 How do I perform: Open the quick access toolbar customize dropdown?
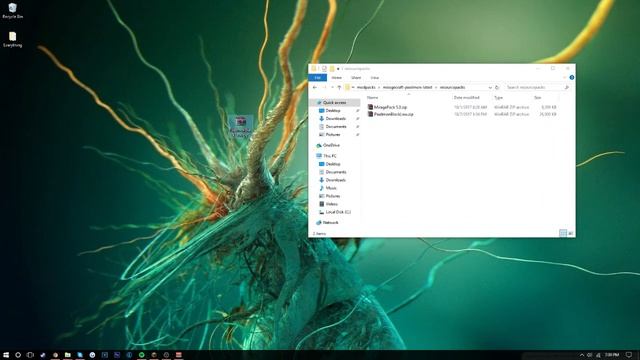338,69
